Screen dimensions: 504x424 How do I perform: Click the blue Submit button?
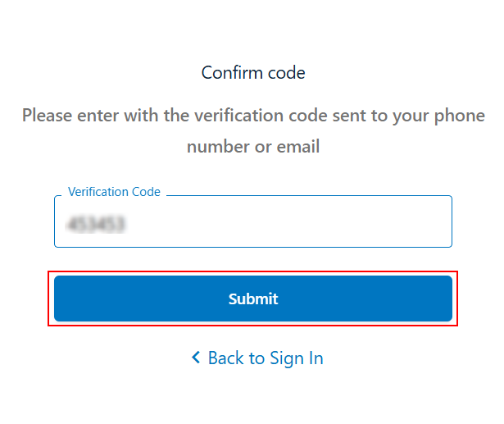(x=252, y=299)
